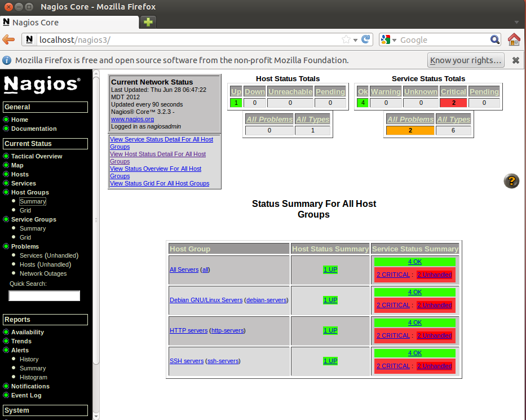Select Summary under Service Groups
526x420 pixels.
coord(33,228)
